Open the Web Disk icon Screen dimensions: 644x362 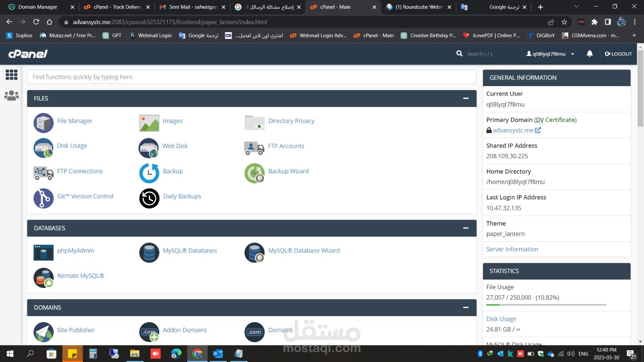[149, 148]
